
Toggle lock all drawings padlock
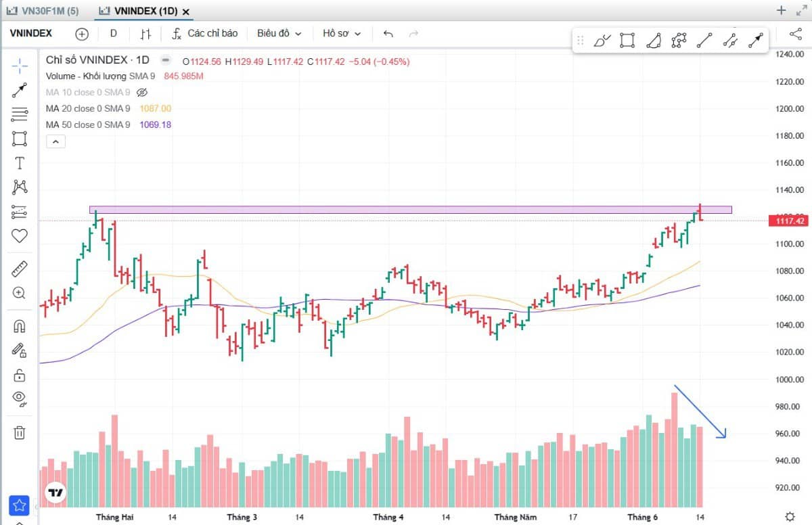click(20, 375)
